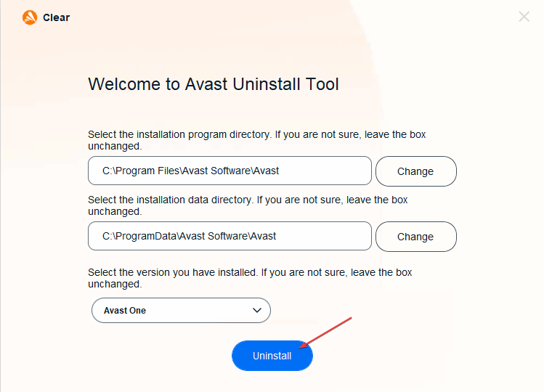The height and width of the screenshot is (392, 544).
Task: Click the program directory instruction text
Action: (x=256, y=140)
